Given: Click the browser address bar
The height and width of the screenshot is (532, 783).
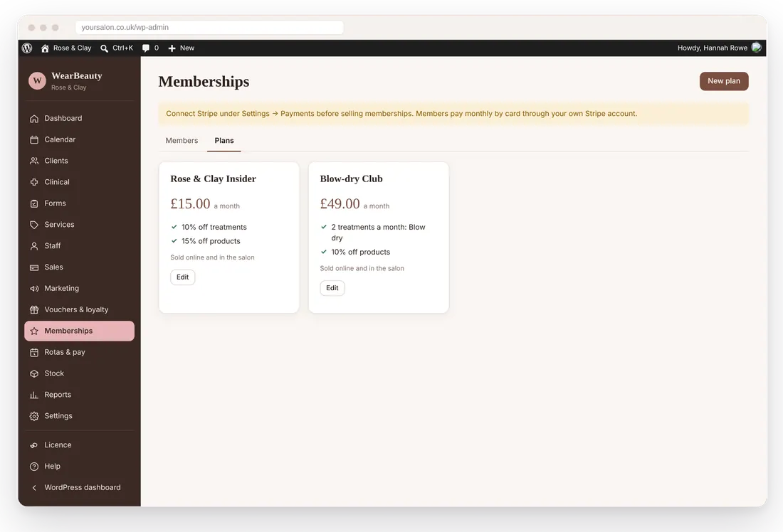Looking at the screenshot, I should click(x=209, y=28).
